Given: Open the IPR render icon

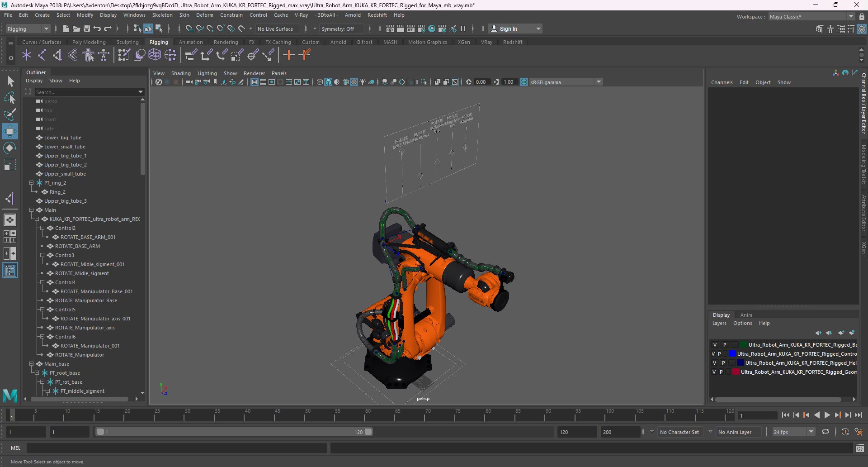Looking at the screenshot, I should (411, 29).
